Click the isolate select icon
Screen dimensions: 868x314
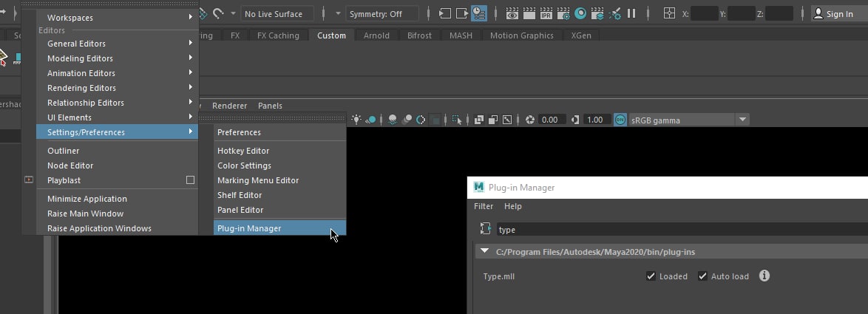pos(457,120)
